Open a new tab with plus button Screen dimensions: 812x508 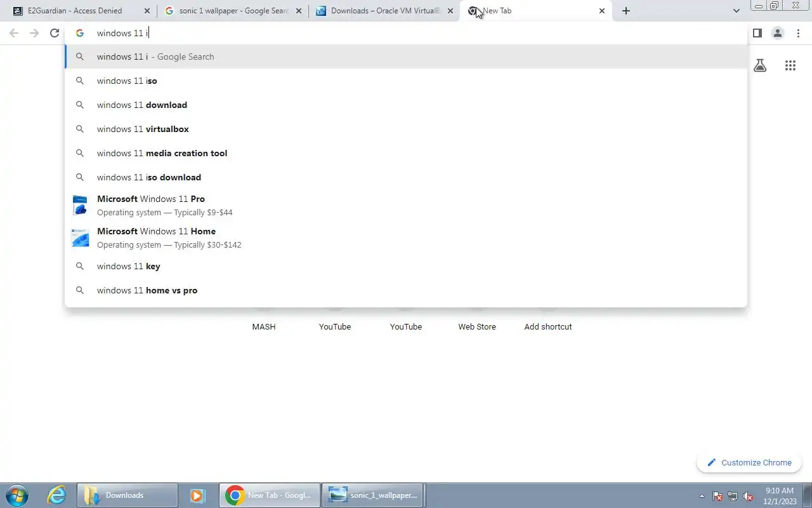(x=626, y=11)
